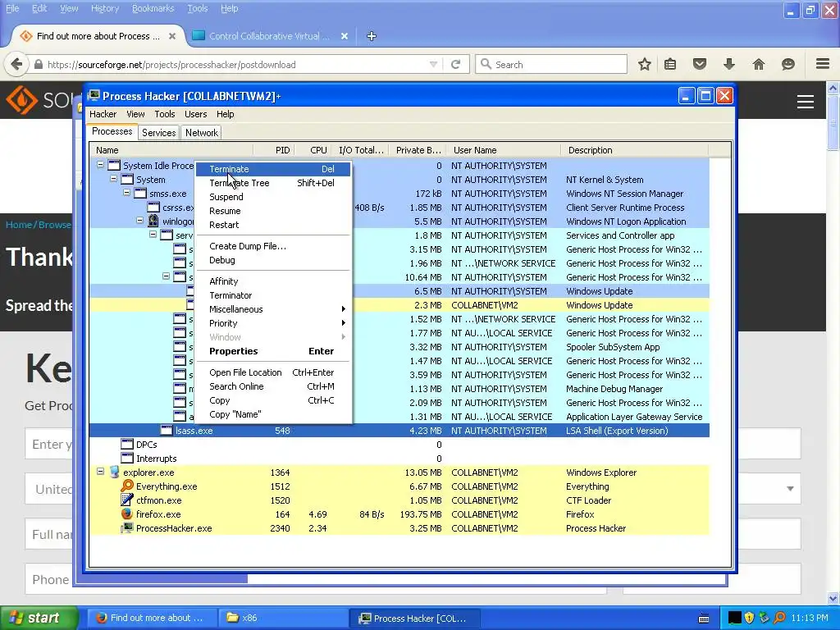Switch to the Network tab

coord(202,133)
